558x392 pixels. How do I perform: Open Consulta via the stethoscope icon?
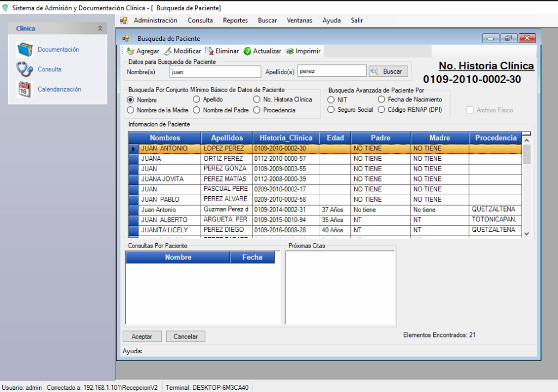point(25,69)
